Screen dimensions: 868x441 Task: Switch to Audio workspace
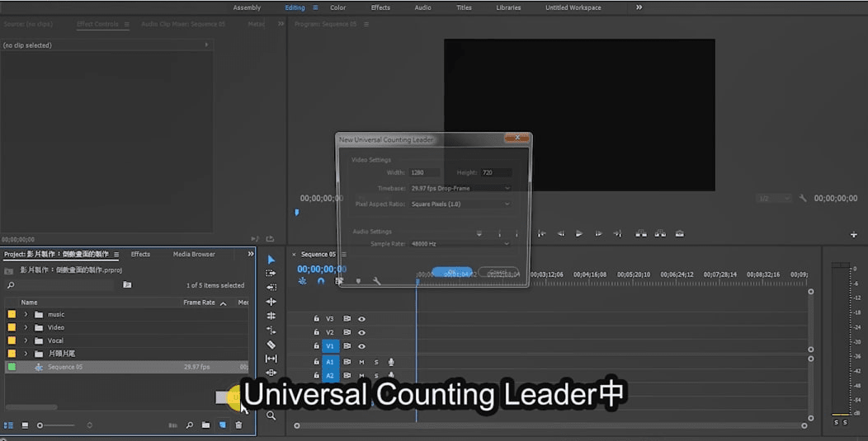pos(423,7)
